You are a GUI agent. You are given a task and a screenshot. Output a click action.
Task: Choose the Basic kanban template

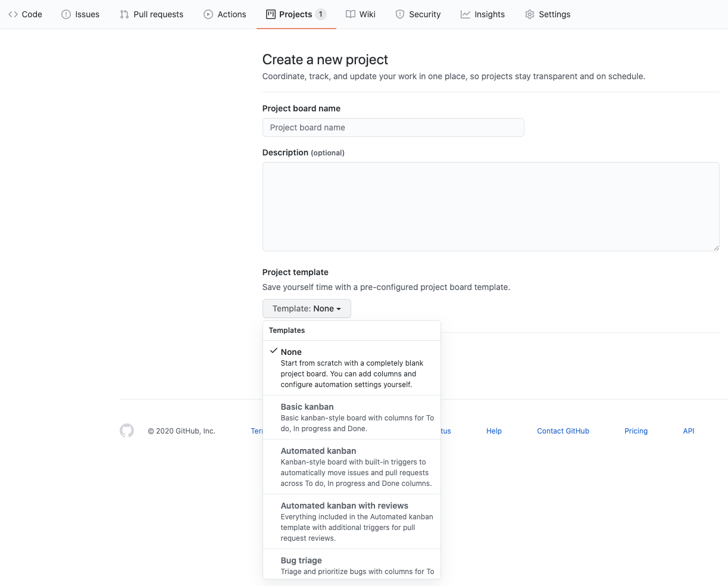point(352,417)
